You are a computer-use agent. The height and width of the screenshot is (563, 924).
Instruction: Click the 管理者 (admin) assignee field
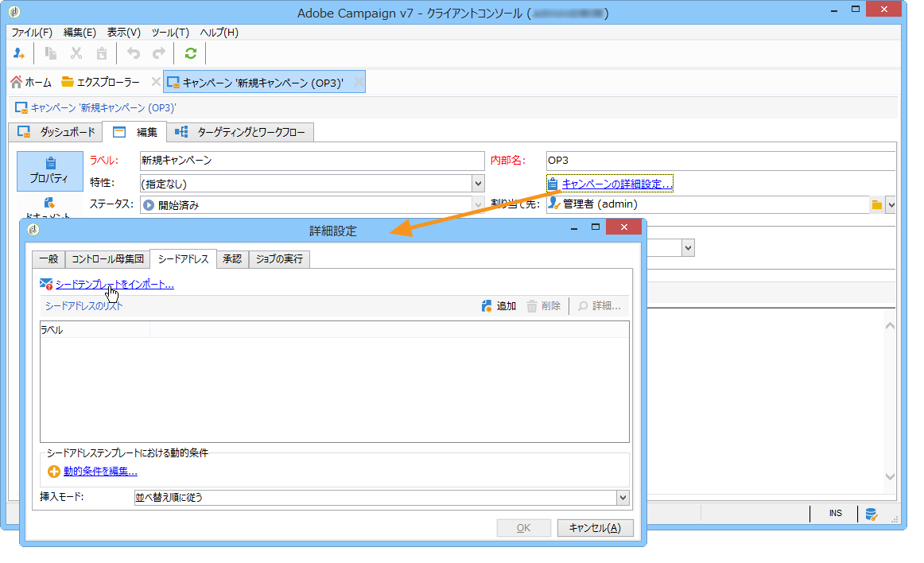click(708, 204)
